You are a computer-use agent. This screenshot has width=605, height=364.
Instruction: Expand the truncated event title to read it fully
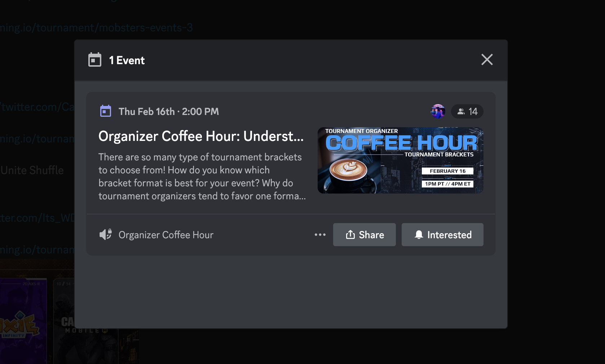click(x=201, y=136)
